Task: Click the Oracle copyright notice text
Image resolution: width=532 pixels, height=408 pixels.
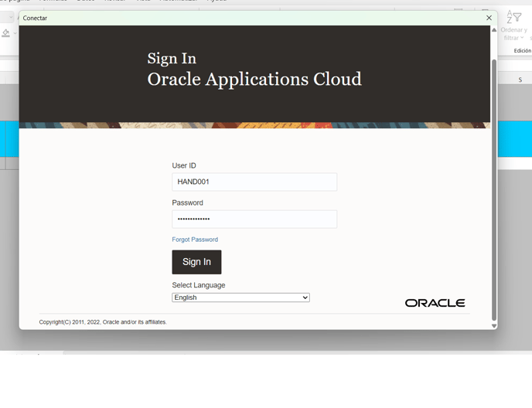Action: 103,322
